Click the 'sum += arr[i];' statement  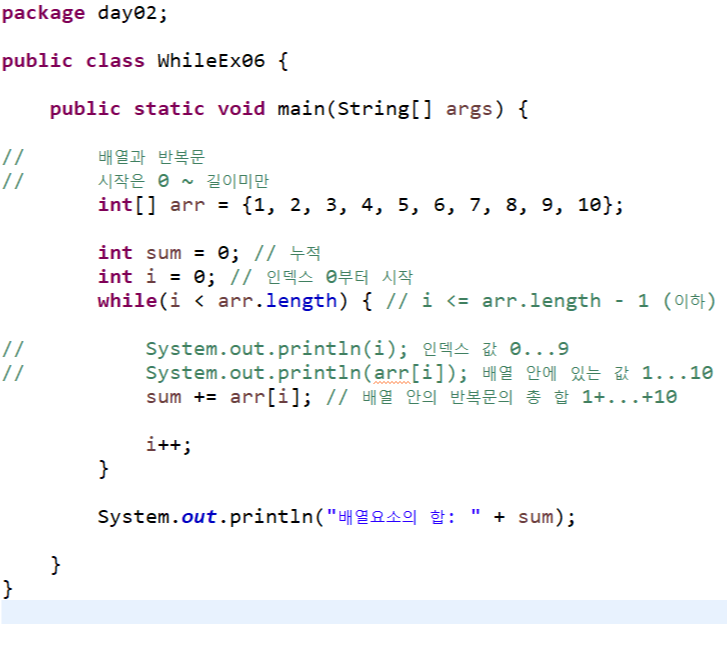[x=229, y=397]
